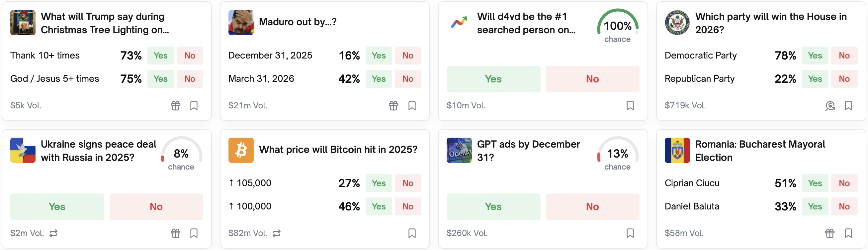Select No for December 31, 2025 Maduro outcome
The width and height of the screenshot is (868, 250).
click(x=408, y=55)
